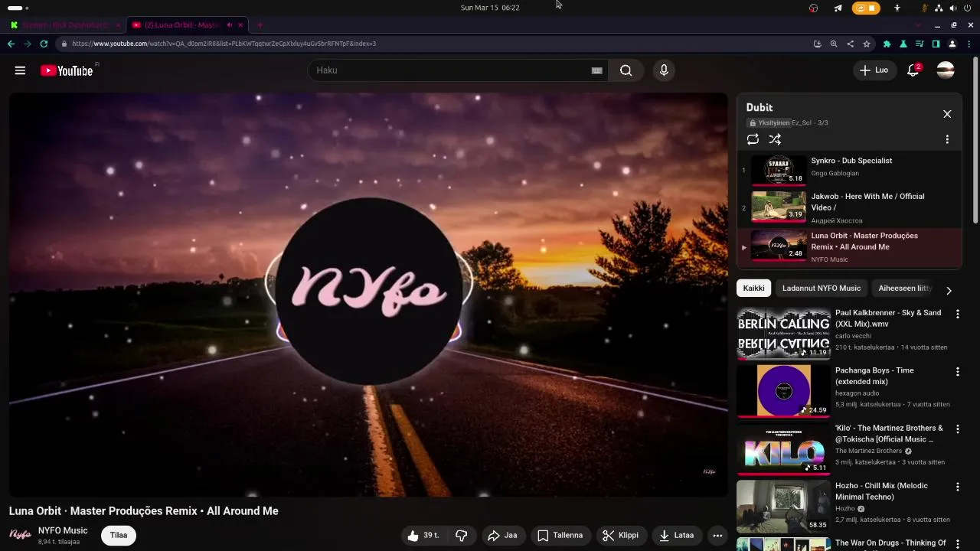Open options for Hozho Chill Mix video
This screenshot has height=551, width=980.
957,486
